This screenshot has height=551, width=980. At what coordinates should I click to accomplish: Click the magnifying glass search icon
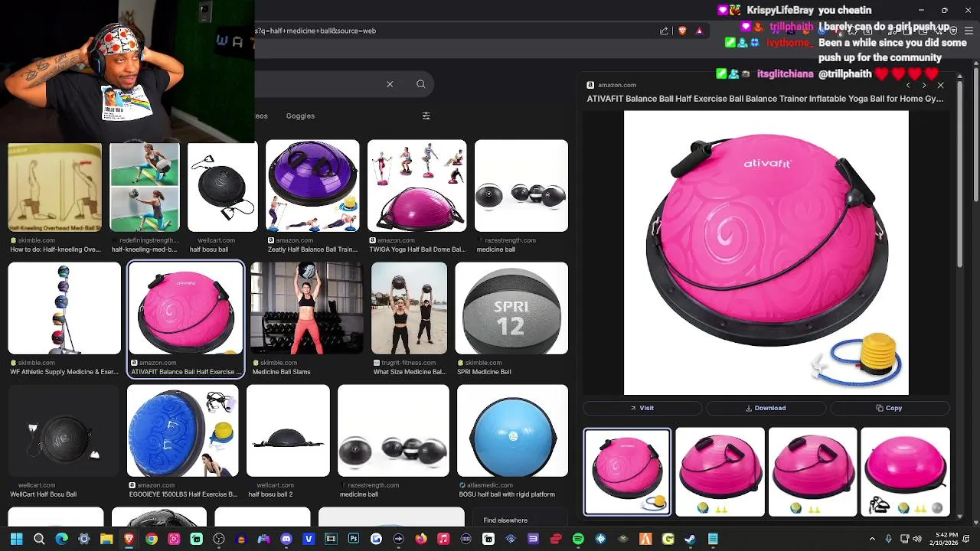pos(420,84)
